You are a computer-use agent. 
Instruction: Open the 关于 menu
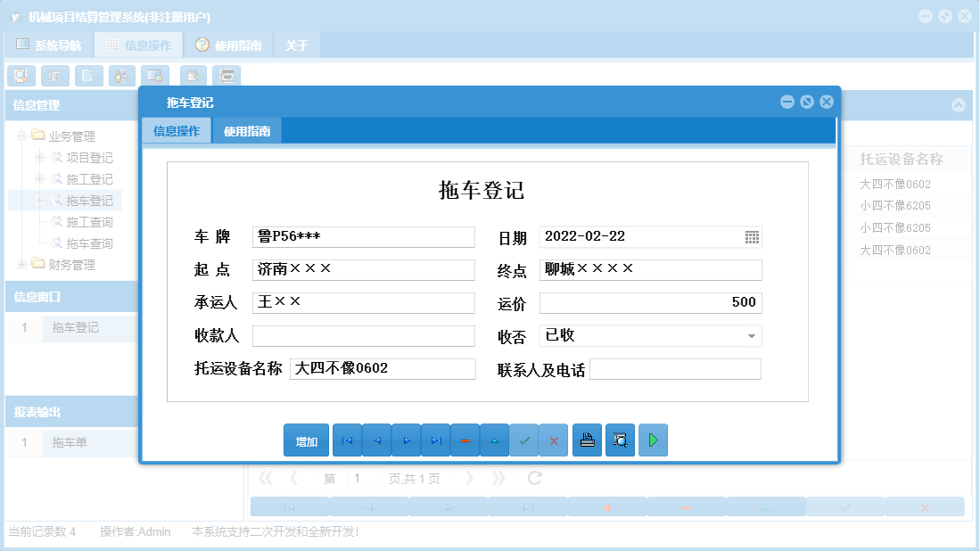point(296,44)
